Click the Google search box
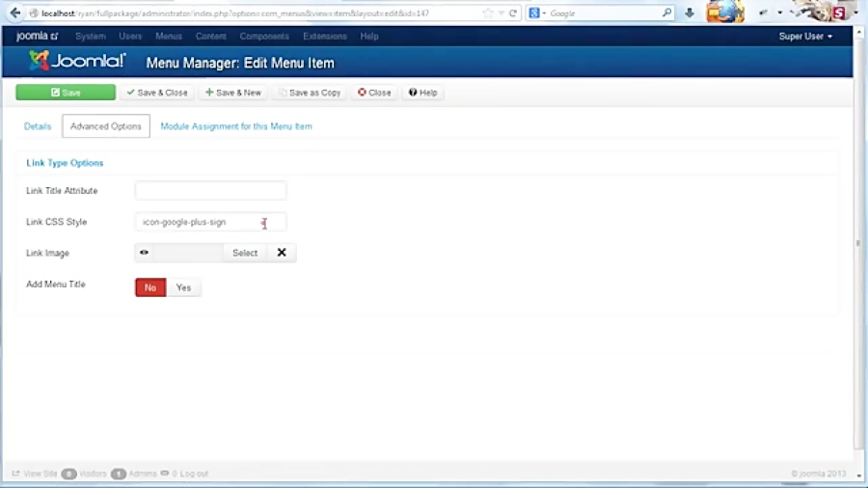The width and height of the screenshot is (868, 488). 605,14
